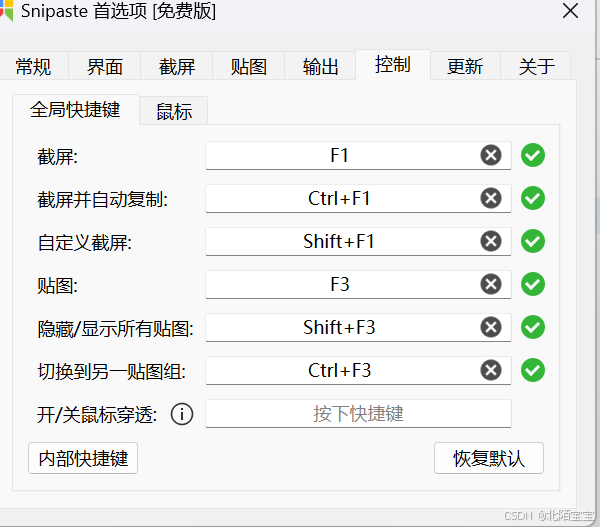Close the Snipaste preferences window
600x527 pixels.
pos(570,10)
